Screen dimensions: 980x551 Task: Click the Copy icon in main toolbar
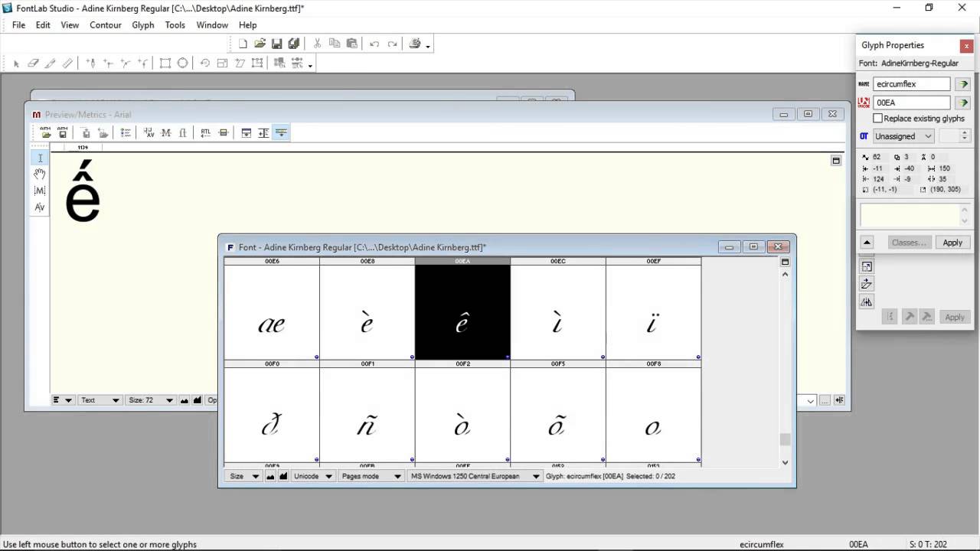pyautogui.click(x=335, y=44)
